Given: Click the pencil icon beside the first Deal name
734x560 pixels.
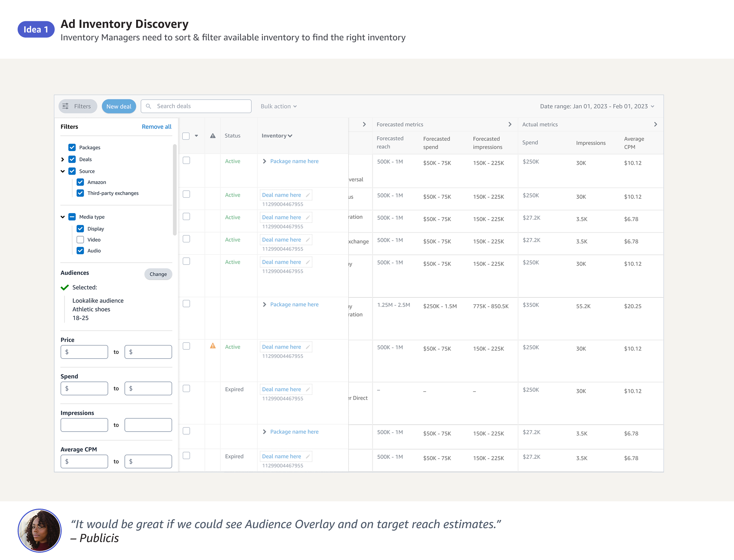Looking at the screenshot, I should coord(308,195).
